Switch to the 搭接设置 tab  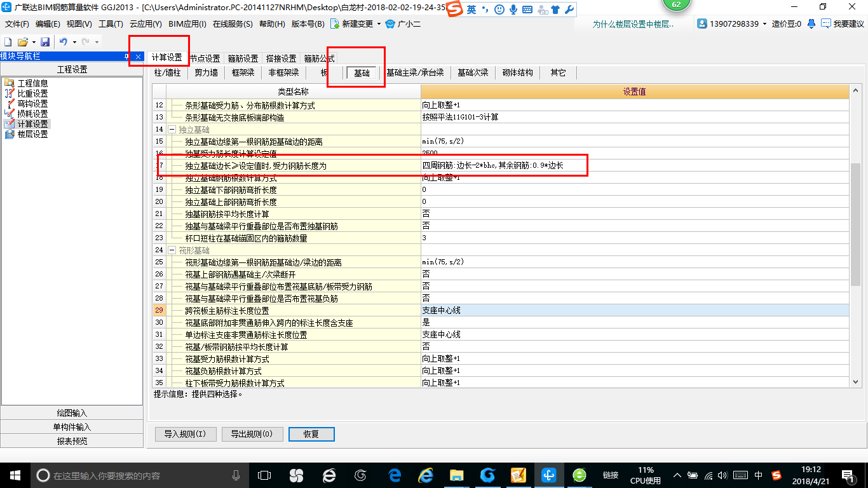pos(281,58)
